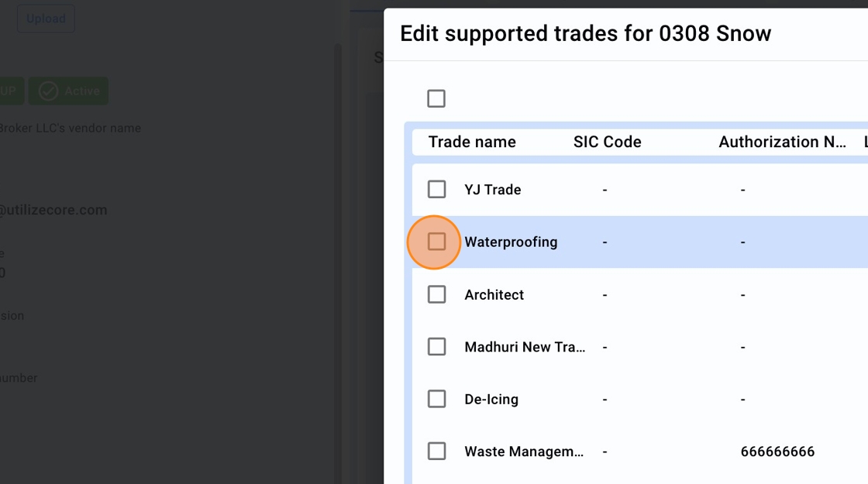Click the Authorization Number column header

coord(781,142)
